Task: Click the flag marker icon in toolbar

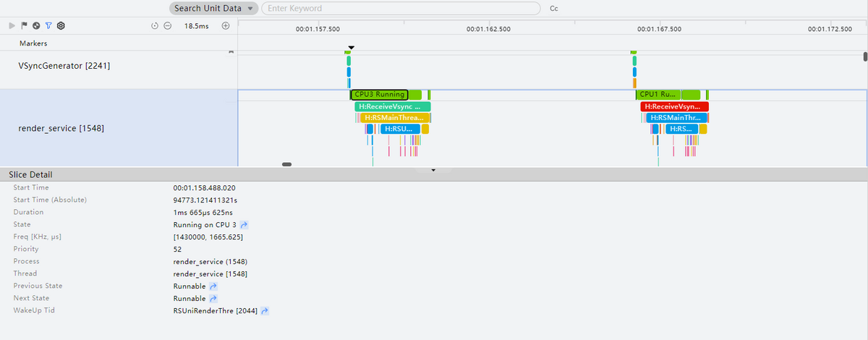Action: point(24,25)
